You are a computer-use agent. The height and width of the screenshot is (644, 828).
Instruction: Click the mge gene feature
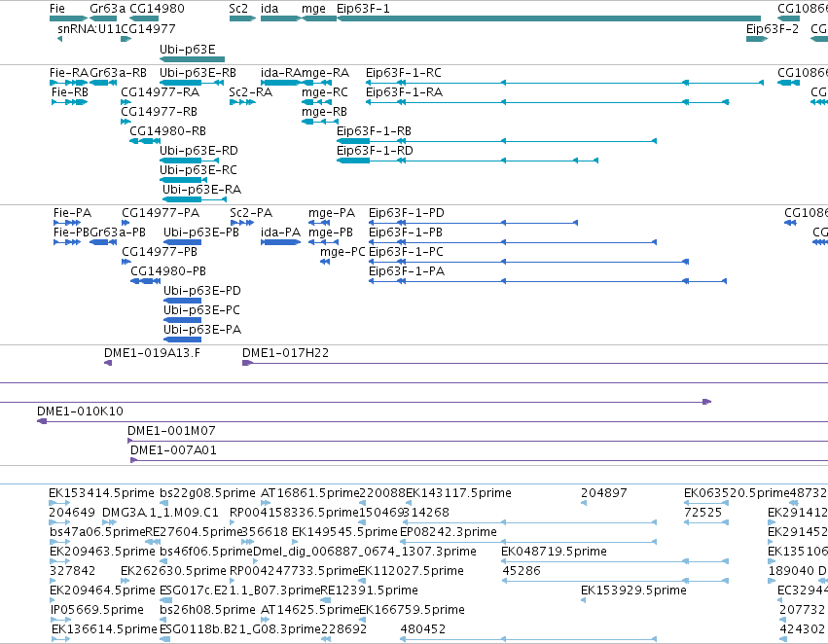318,18
